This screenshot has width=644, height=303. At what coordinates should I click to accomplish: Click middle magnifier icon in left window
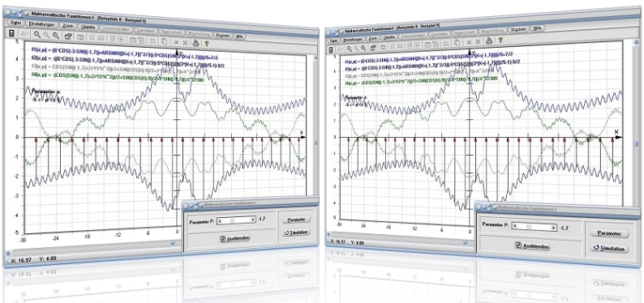point(46,35)
